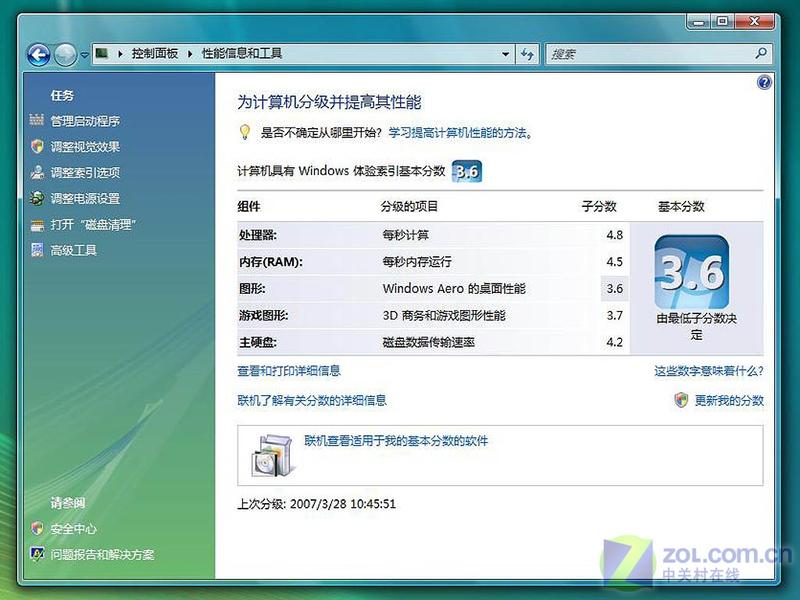800x600 pixels.
Task: Click the 4.8 processor subscore
Action: coord(614,235)
